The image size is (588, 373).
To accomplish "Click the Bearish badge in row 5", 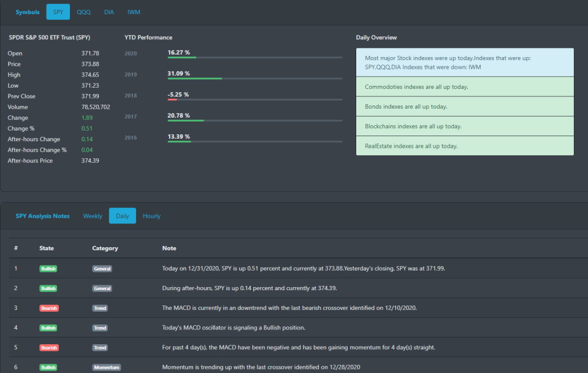I will pos(49,347).
